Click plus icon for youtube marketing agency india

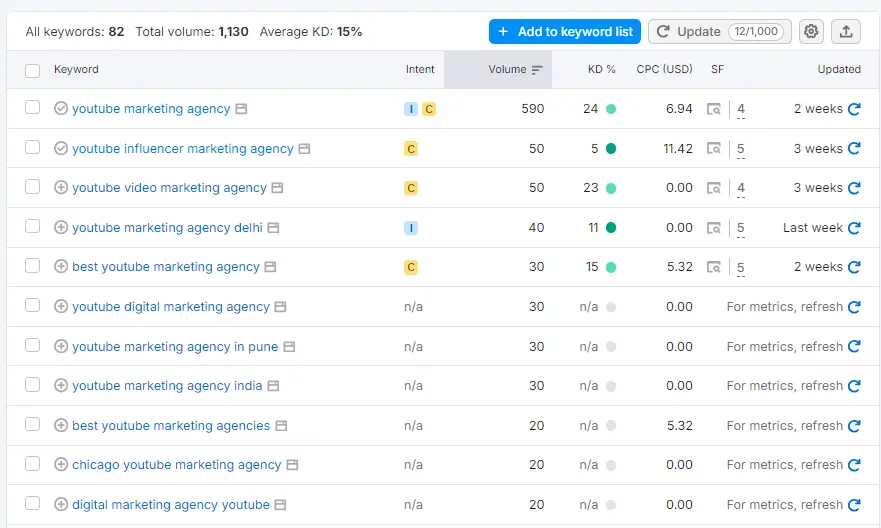tap(61, 386)
